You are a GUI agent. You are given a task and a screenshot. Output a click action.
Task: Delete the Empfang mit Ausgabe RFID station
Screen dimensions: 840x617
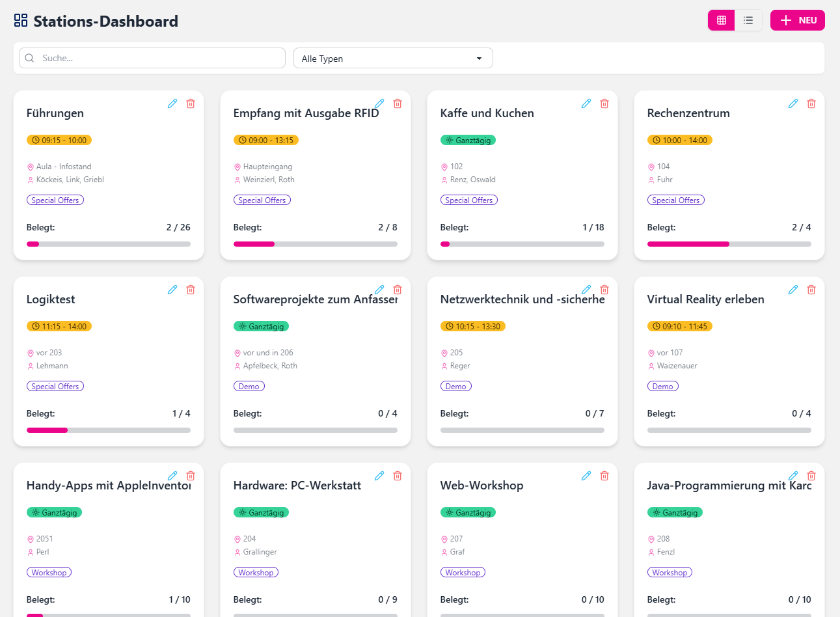398,103
